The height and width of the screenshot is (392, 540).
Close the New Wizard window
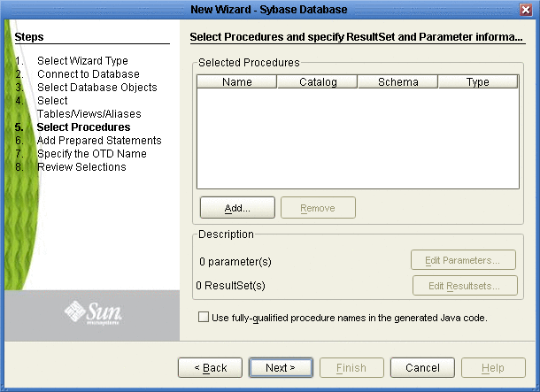pyautogui.click(x=526, y=10)
